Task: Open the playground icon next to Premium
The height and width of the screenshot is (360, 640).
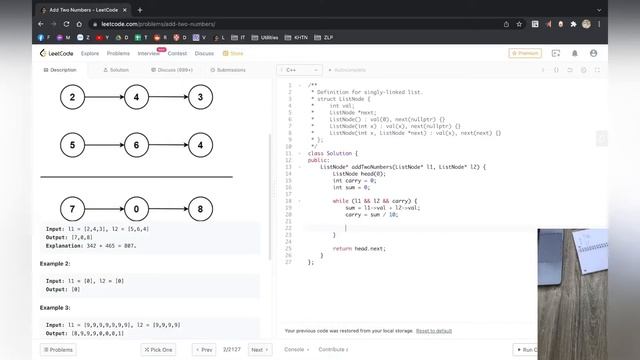Action: pyautogui.click(x=556, y=53)
